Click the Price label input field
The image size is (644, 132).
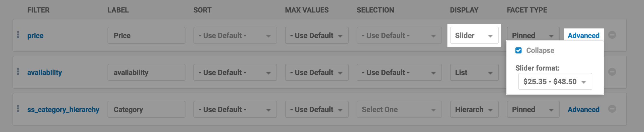(x=146, y=36)
